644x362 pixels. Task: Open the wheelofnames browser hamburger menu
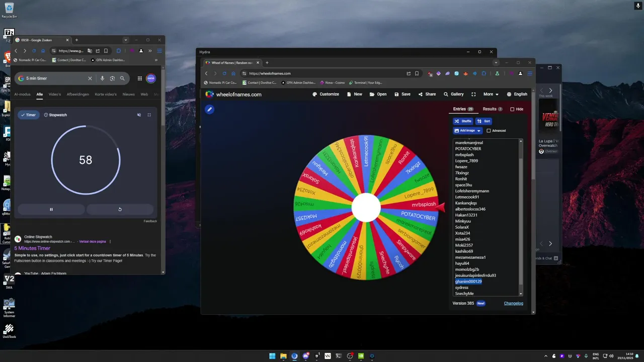click(x=529, y=73)
